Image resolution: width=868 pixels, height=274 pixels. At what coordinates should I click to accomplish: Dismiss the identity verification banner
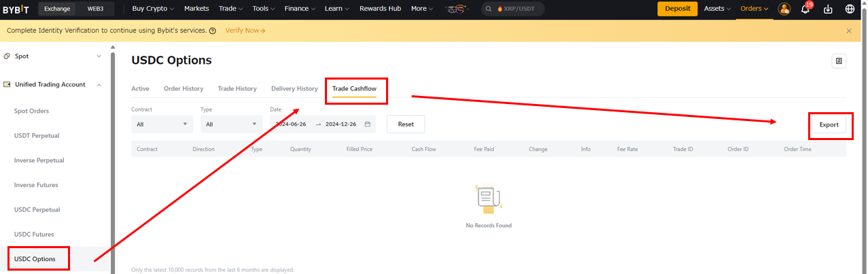click(x=849, y=31)
